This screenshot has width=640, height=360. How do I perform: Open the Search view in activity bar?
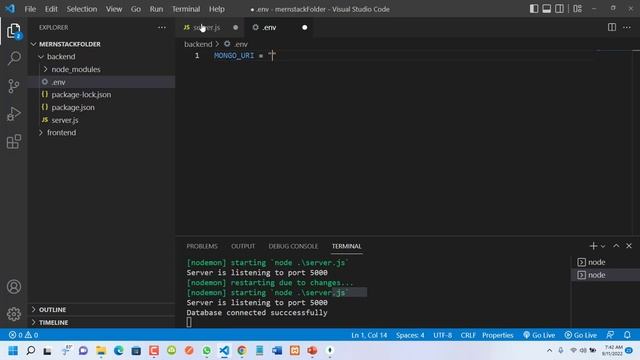click(x=14, y=58)
